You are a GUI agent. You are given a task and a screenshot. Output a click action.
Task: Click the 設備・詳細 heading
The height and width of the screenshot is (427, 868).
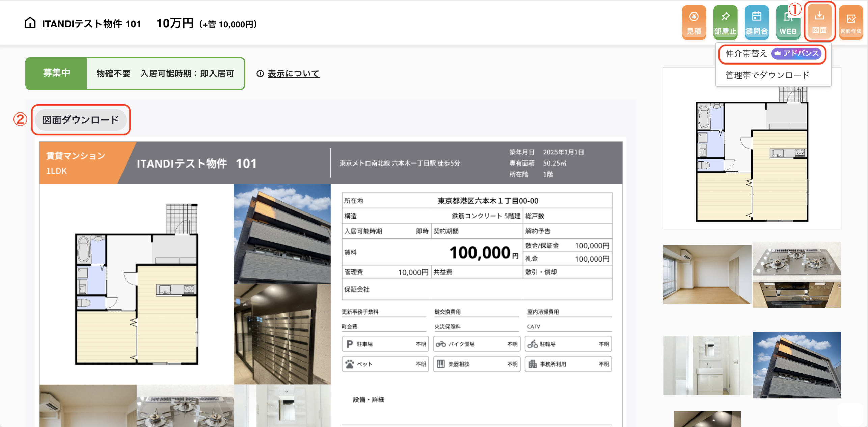tap(369, 399)
